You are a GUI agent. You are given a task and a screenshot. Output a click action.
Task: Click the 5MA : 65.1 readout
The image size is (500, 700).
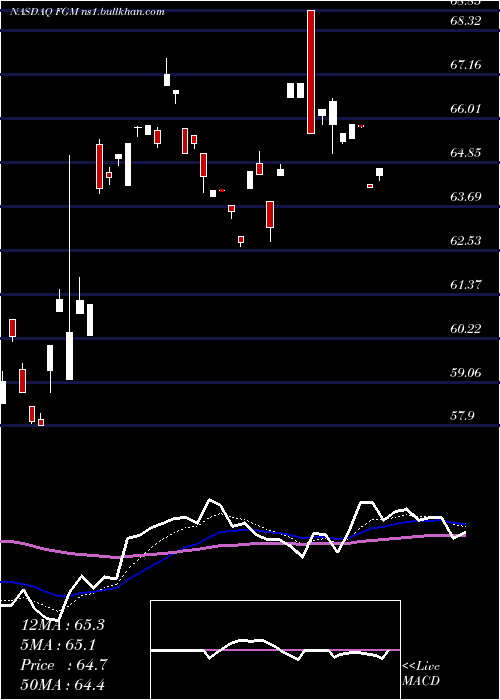pos(59,645)
